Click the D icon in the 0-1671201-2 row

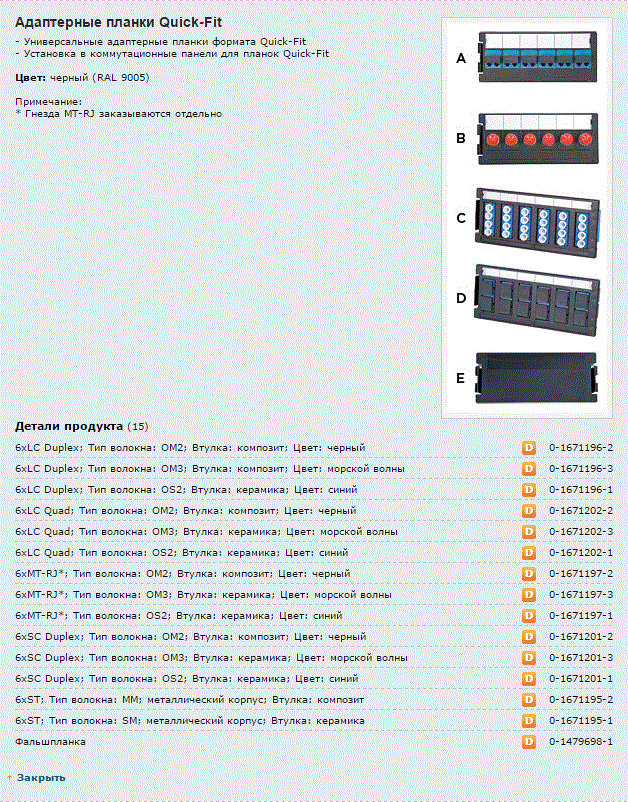(529, 637)
